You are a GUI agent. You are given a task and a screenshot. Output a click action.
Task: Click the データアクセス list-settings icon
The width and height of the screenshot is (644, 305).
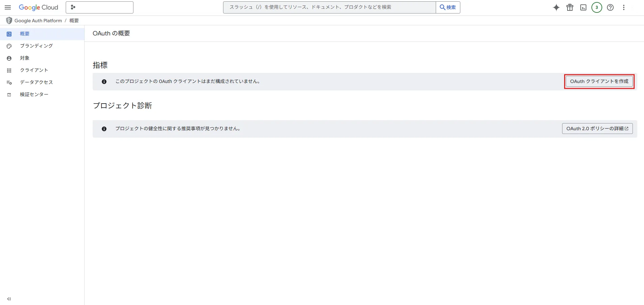pos(9,83)
